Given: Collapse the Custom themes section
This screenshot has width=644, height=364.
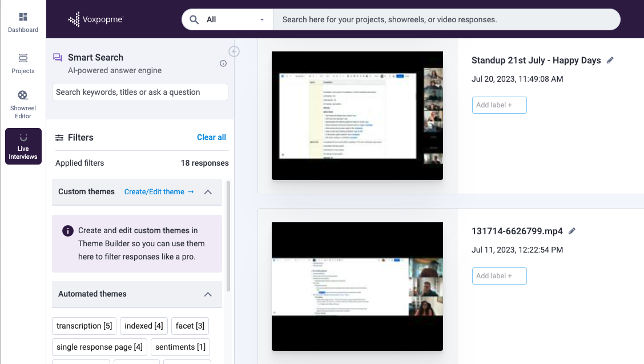Looking at the screenshot, I should tap(208, 192).
